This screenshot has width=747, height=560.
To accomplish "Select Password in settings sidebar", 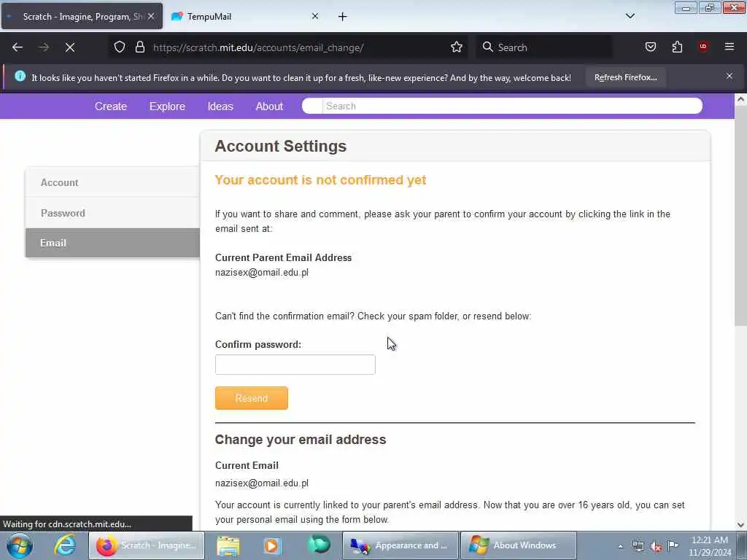I will pos(112,213).
